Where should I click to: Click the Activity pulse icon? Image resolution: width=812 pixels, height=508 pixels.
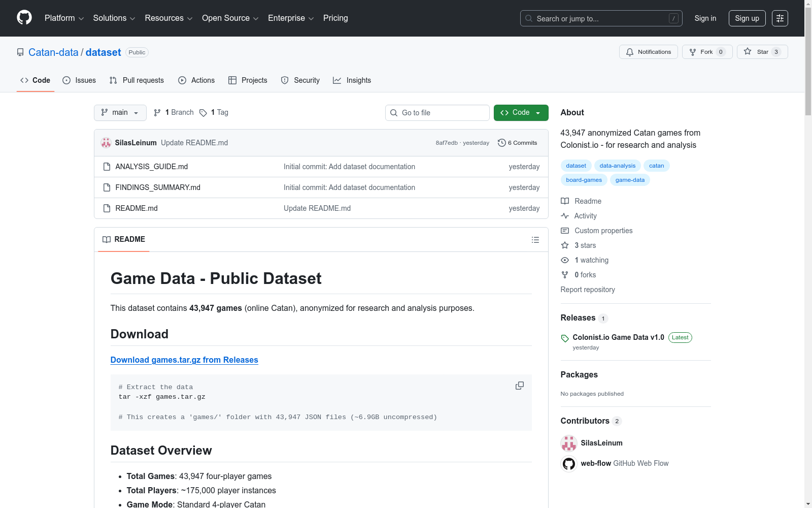pyautogui.click(x=565, y=216)
